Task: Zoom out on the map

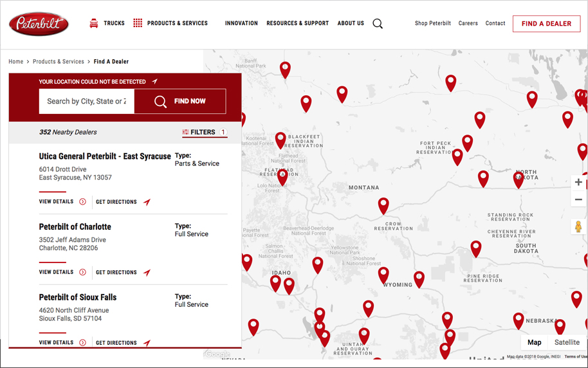Action: pyautogui.click(x=578, y=199)
